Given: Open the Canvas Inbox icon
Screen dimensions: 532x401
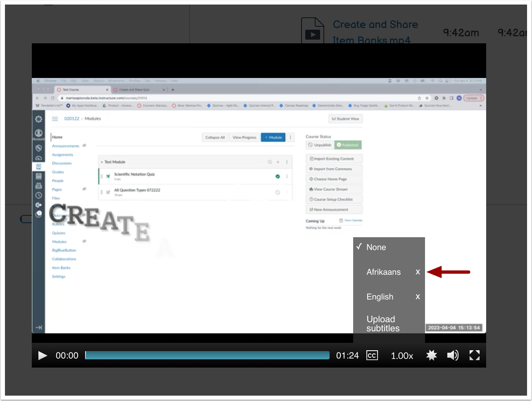Looking at the screenshot, I should click(38, 185).
